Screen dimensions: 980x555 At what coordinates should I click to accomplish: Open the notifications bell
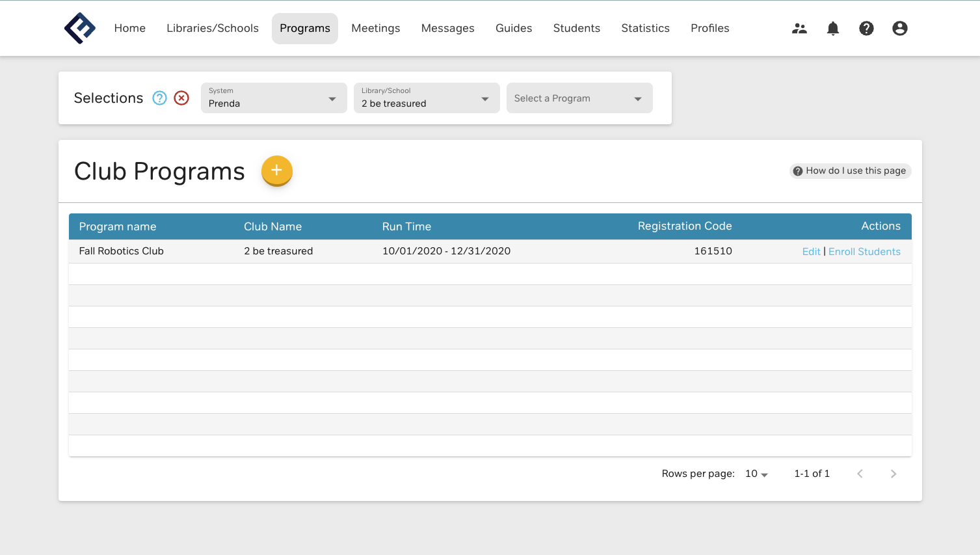click(x=833, y=28)
